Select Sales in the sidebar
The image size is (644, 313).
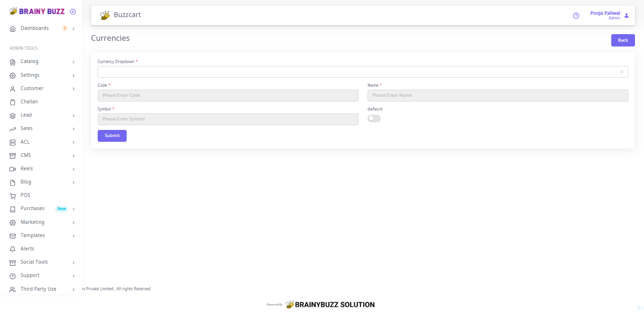point(27,129)
